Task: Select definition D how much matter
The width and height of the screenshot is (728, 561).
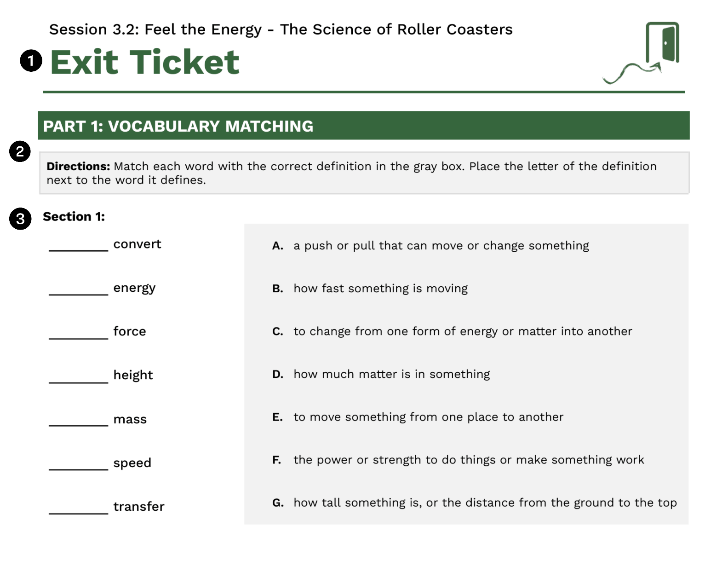Action: pos(381,374)
